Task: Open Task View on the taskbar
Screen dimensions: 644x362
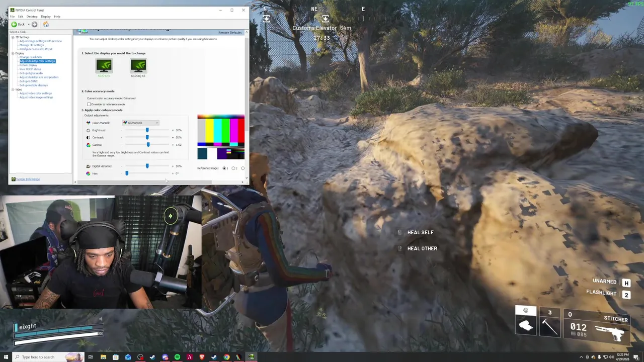Action: coord(91,357)
